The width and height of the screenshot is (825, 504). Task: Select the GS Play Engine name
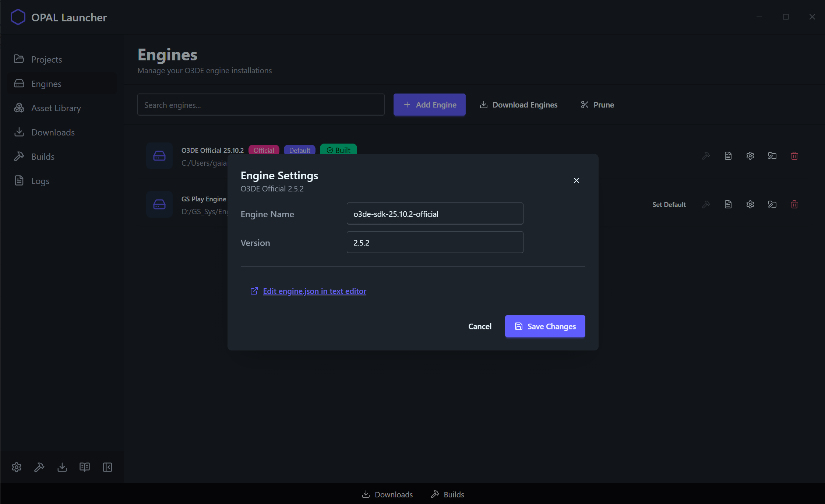tap(204, 199)
